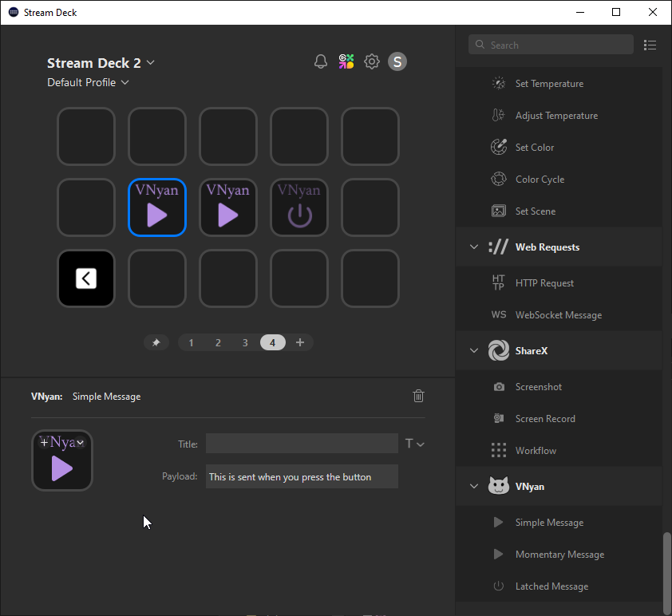Collapse the VNyan category
The width and height of the screenshot is (672, 616).
(x=474, y=486)
